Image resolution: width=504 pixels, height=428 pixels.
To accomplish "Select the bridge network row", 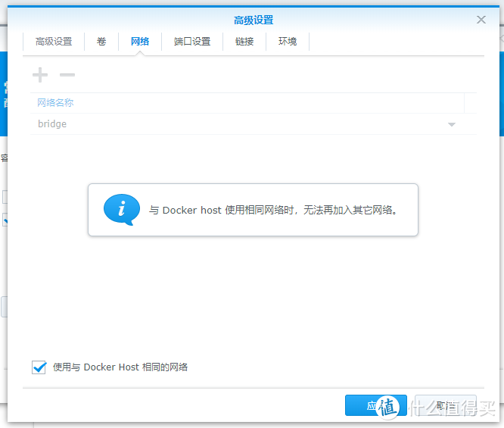I will (x=254, y=124).
